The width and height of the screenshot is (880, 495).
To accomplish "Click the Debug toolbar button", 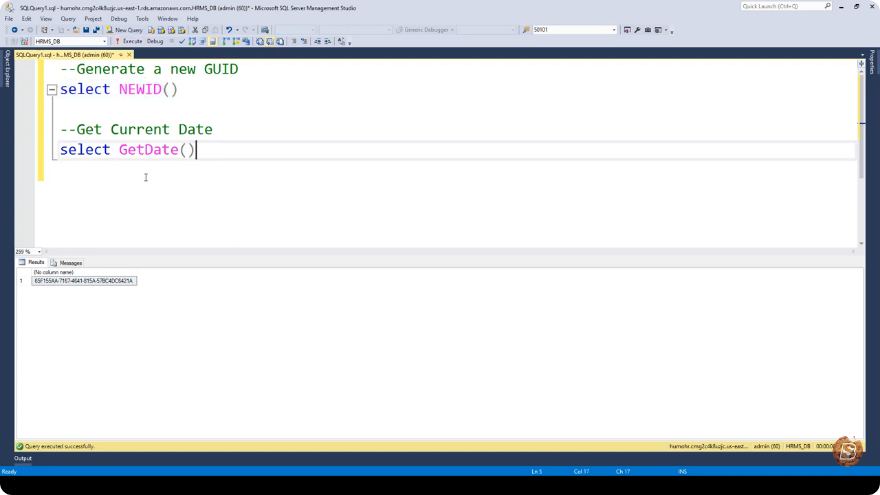I will click(155, 41).
